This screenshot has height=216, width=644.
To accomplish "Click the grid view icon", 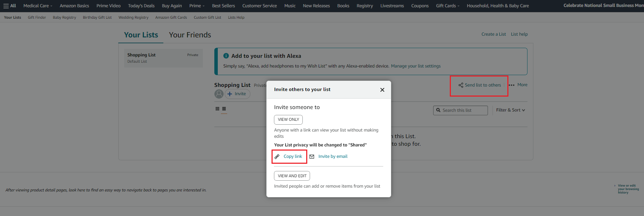I will tap(217, 109).
